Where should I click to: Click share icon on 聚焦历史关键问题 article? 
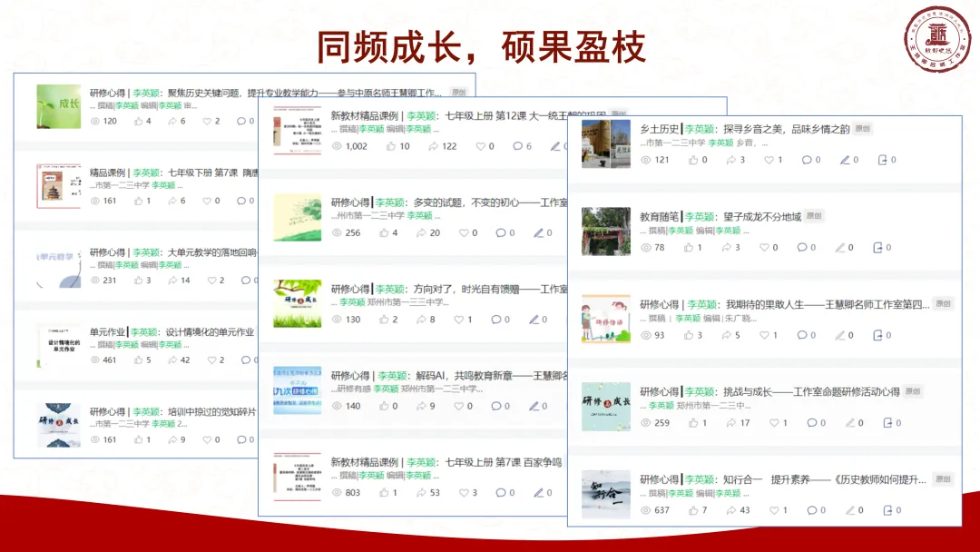pyautogui.click(x=172, y=122)
